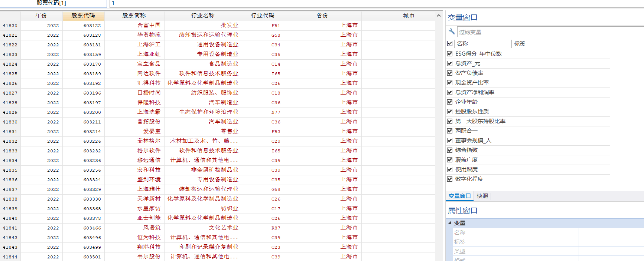Toggle the 董事会规模_人 checkbox

click(450, 141)
